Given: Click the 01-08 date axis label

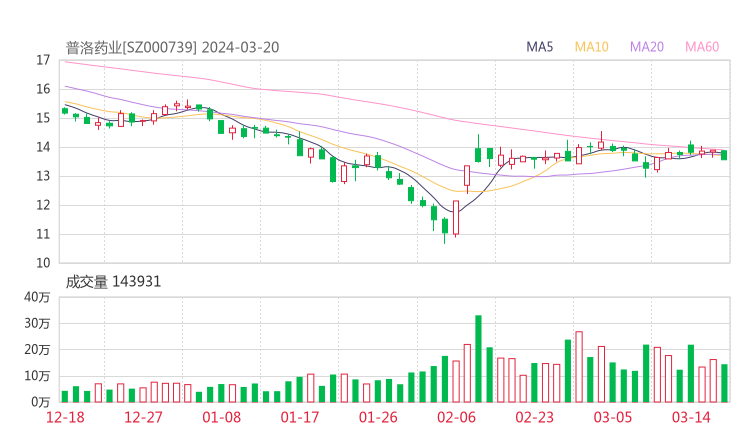Looking at the screenshot, I should 221,417.
